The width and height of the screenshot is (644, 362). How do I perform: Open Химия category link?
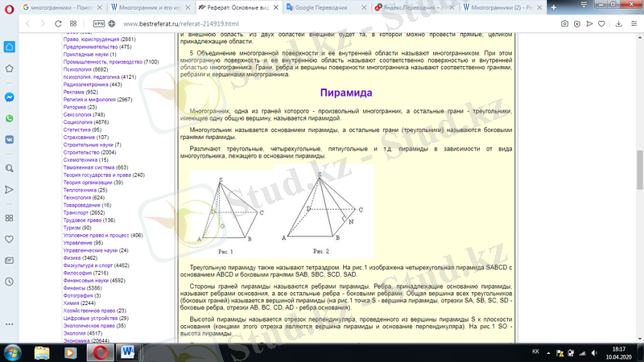71,303
